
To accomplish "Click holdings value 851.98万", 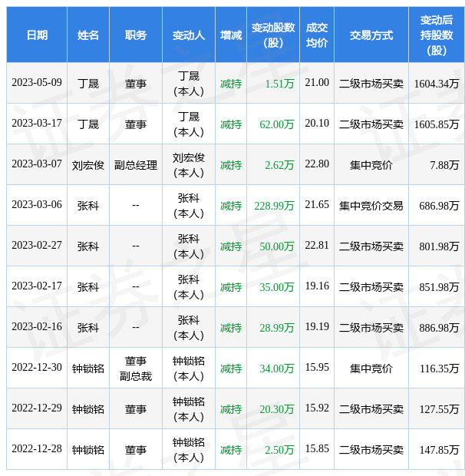I will click(439, 287).
